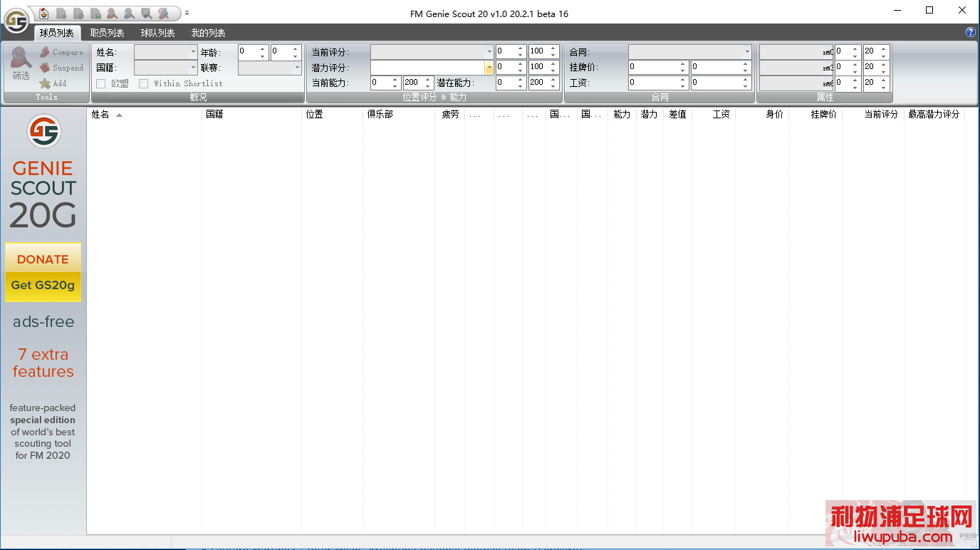Toggle the 欧盟 checkbox
Screen dimensions: 980x550
100,83
